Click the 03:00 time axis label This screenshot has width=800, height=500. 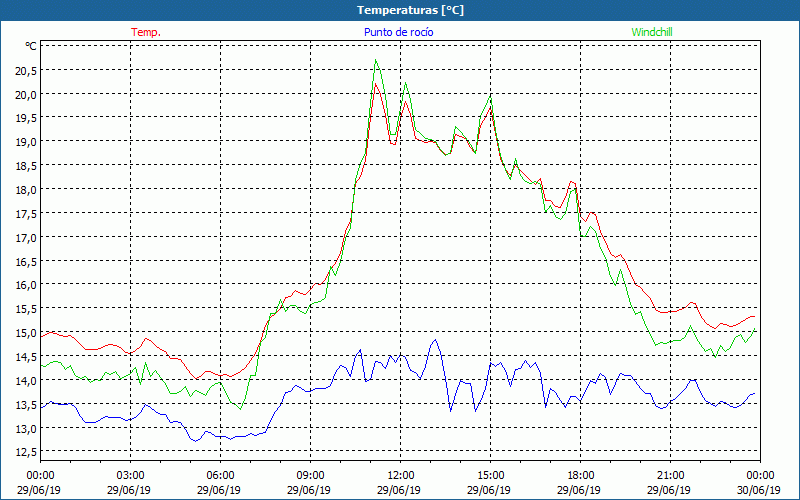pyautogui.click(x=131, y=476)
